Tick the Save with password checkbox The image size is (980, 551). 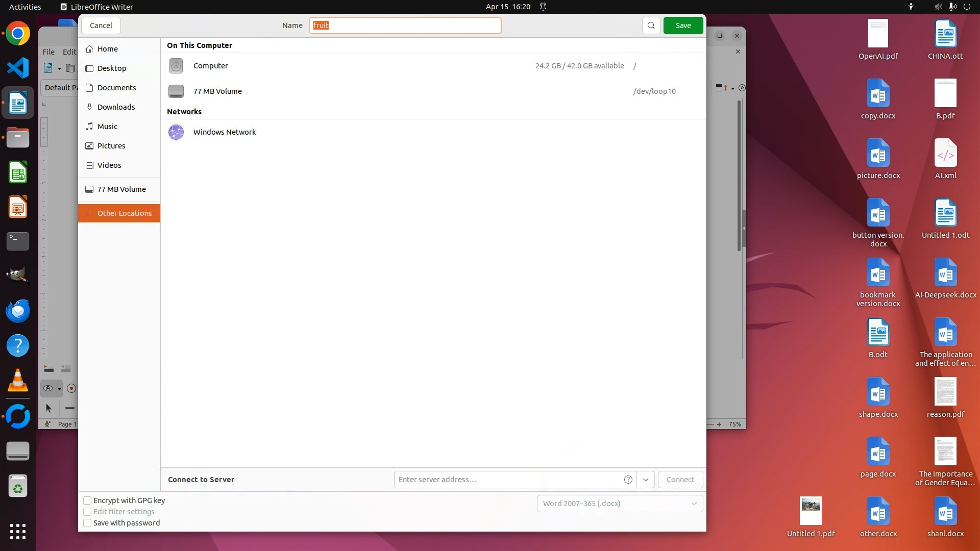point(87,523)
